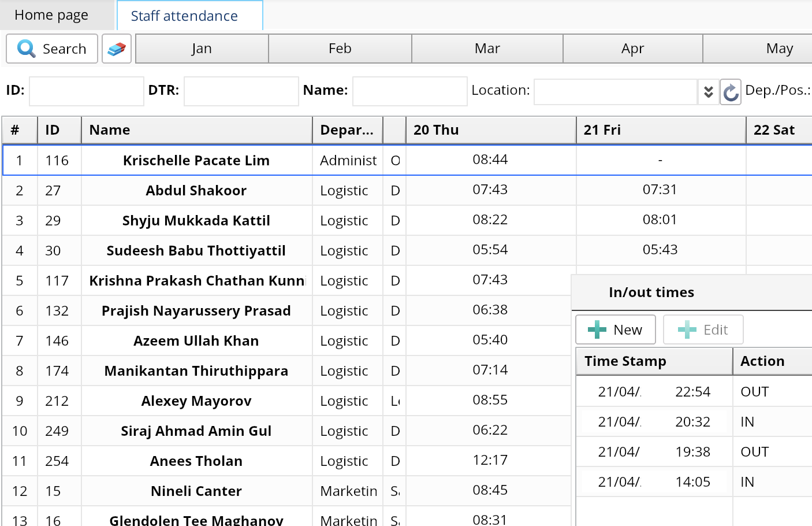Focus the DTR input field
Image resolution: width=812 pixels, height=526 pixels.
[240, 91]
